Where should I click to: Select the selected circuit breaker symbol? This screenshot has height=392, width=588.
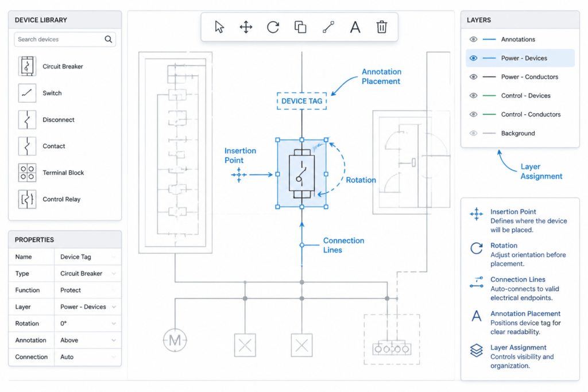(302, 173)
